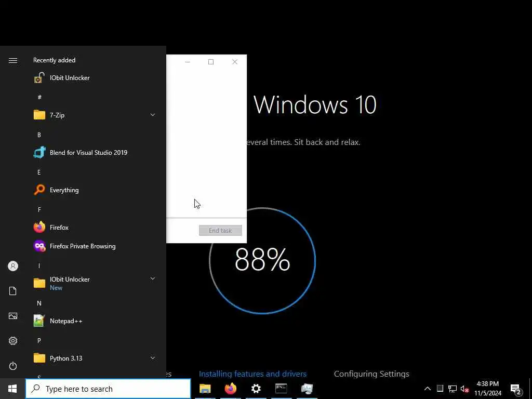The width and height of the screenshot is (532, 399).
Task: Open IObit Unlocker under Recently added
Action: [x=95, y=78]
